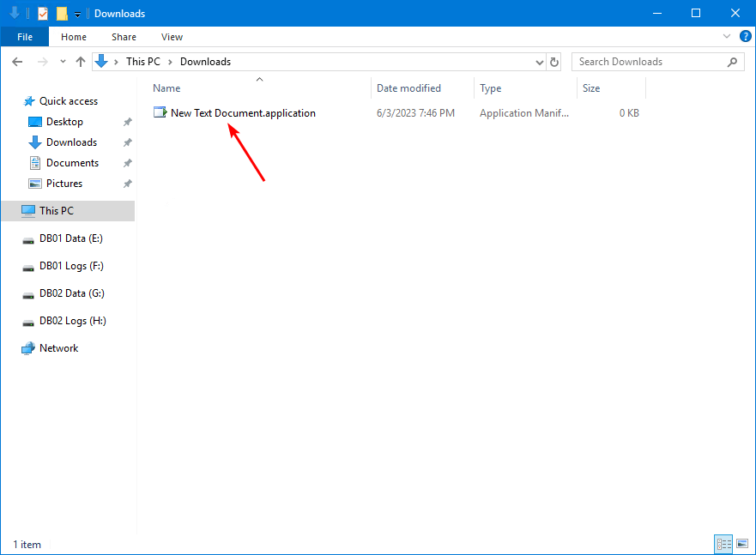Click the Back navigation arrow

tap(17, 62)
